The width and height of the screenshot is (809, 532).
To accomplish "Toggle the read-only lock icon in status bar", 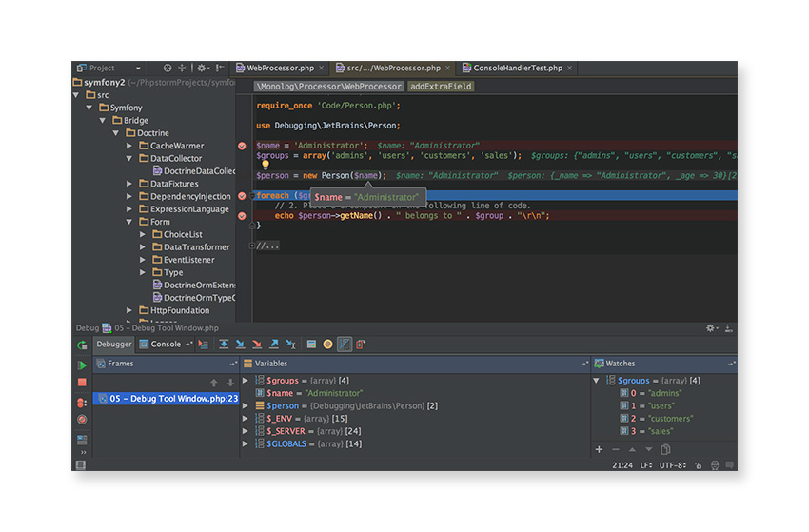I will point(698,465).
